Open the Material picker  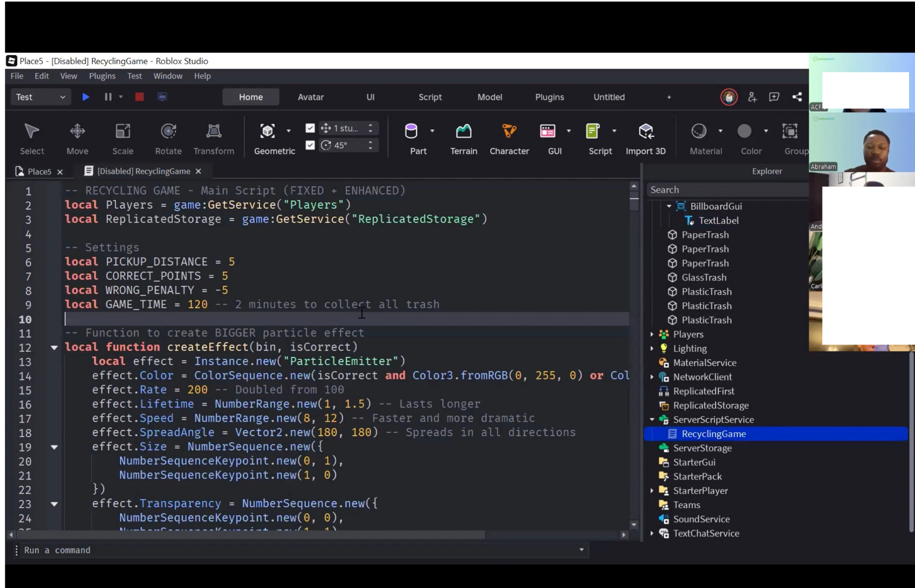tap(699, 131)
